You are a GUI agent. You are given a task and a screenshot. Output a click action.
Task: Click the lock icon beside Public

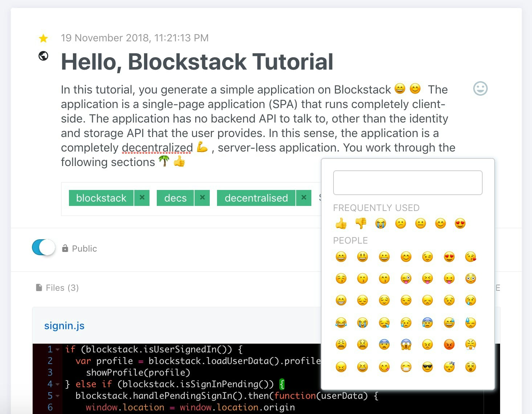[x=65, y=248]
